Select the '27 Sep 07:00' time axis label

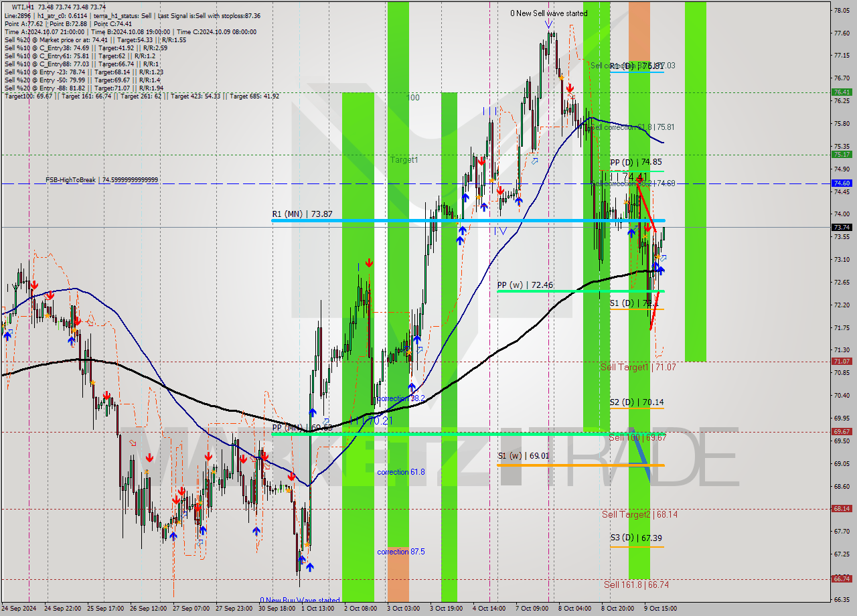point(191,609)
